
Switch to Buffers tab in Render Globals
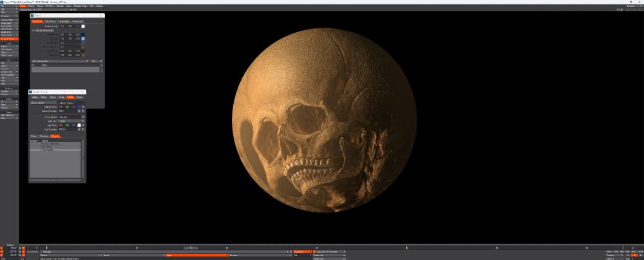click(x=80, y=97)
